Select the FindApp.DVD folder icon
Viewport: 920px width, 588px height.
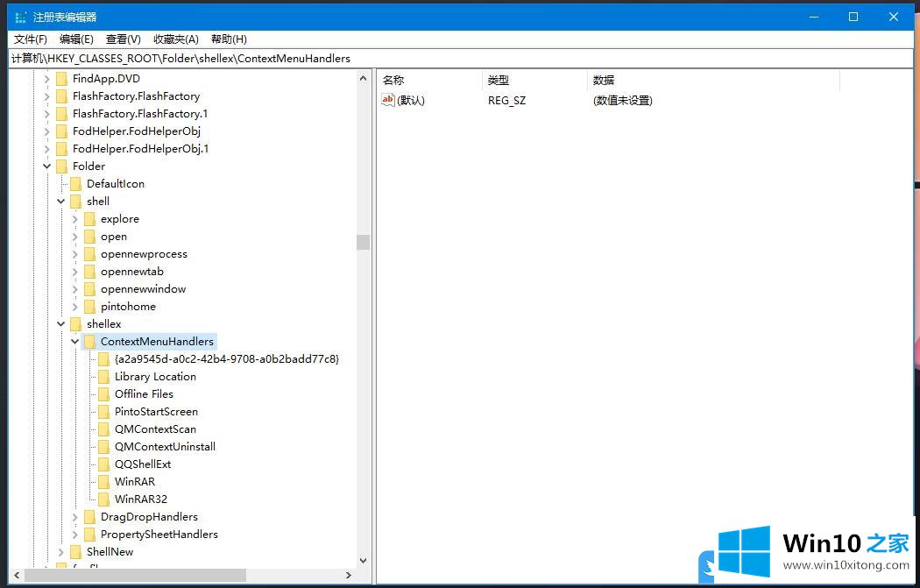point(61,79)
